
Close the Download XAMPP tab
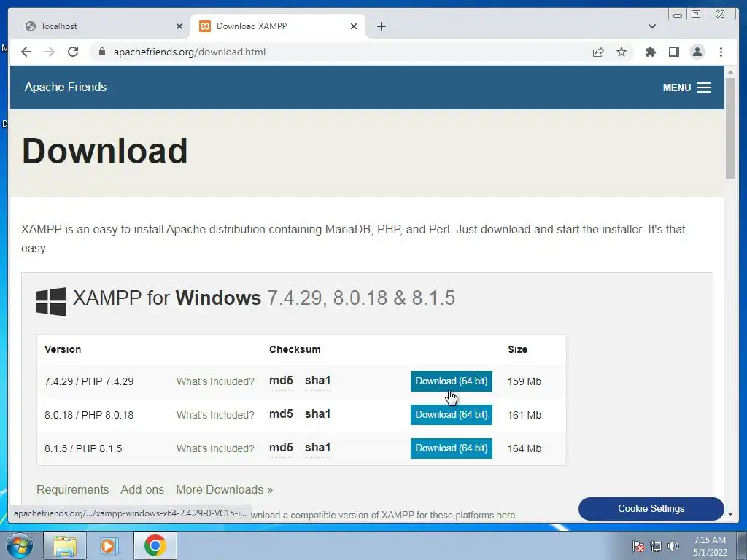(354, 26)
